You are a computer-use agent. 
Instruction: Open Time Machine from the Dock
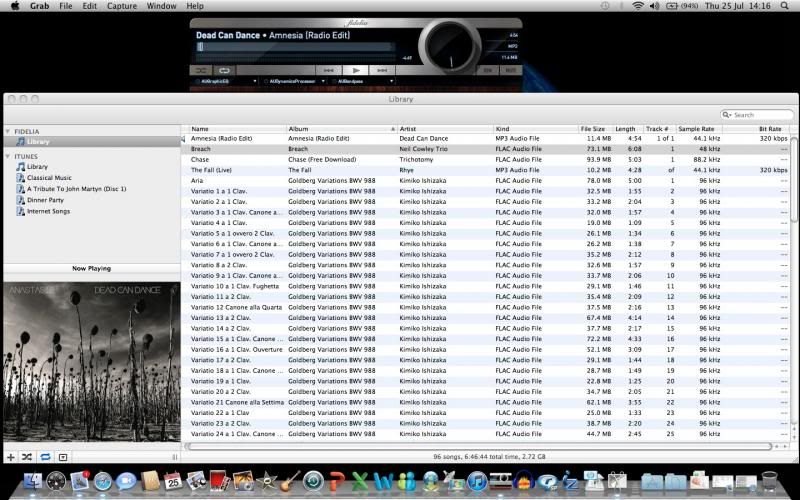coord(313,481)
